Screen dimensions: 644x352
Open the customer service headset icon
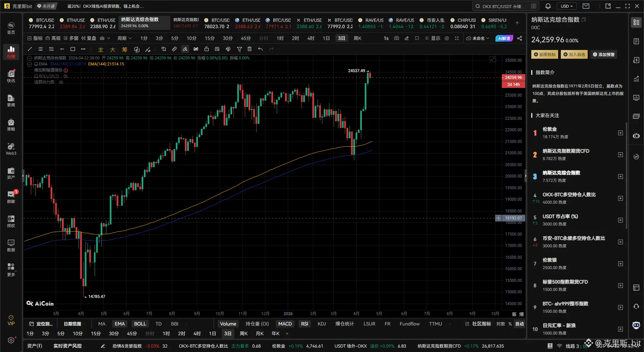point(636,306)
